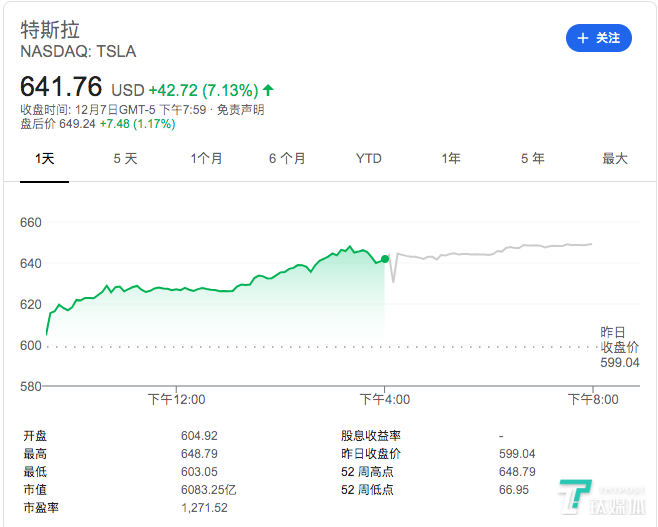The width and height of the screenshot is (658, 527).
Task: Show the 最大 time range
Action: point(614,158)
